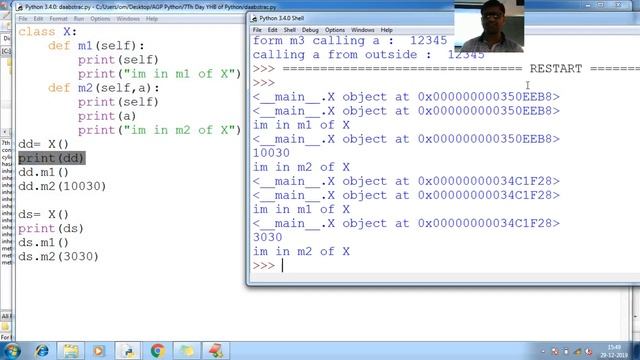Open the editor window's Options menu
This screenshot has height=360, width=640.
(x=100, y=19)
